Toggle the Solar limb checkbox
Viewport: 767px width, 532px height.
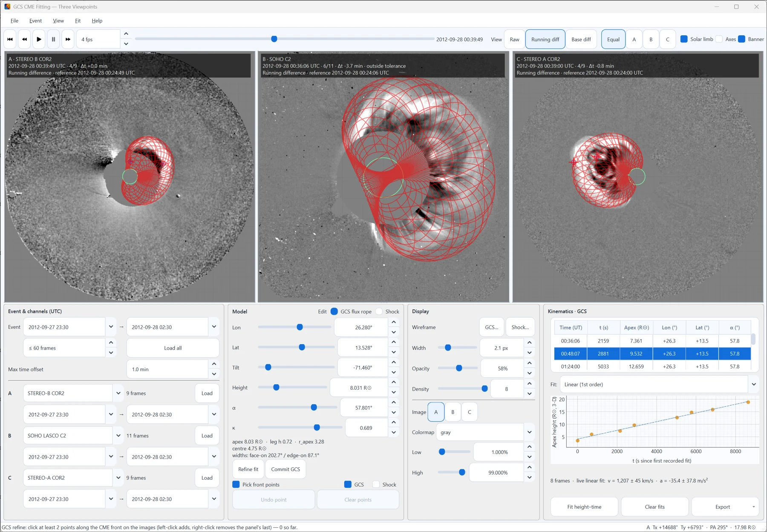684,39
